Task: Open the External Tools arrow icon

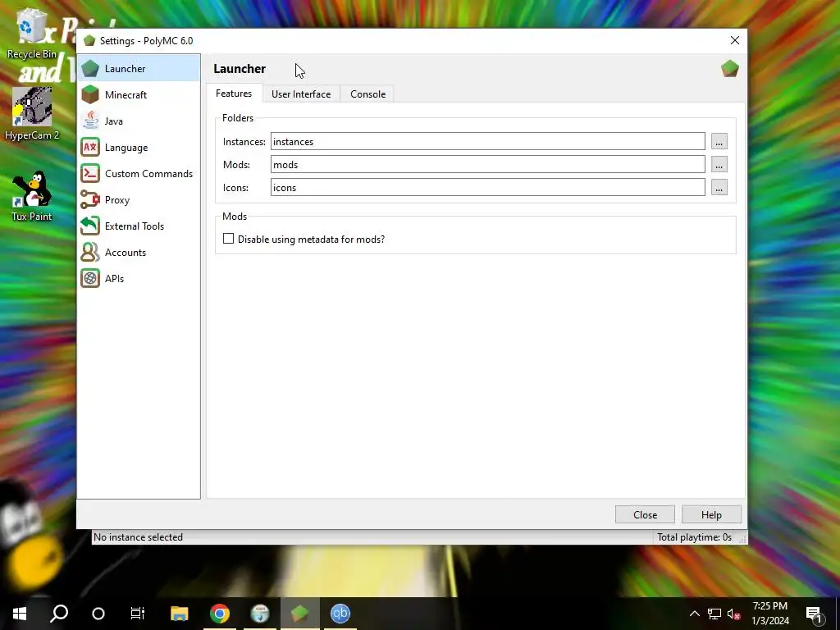Action: (x=90, y=226)
